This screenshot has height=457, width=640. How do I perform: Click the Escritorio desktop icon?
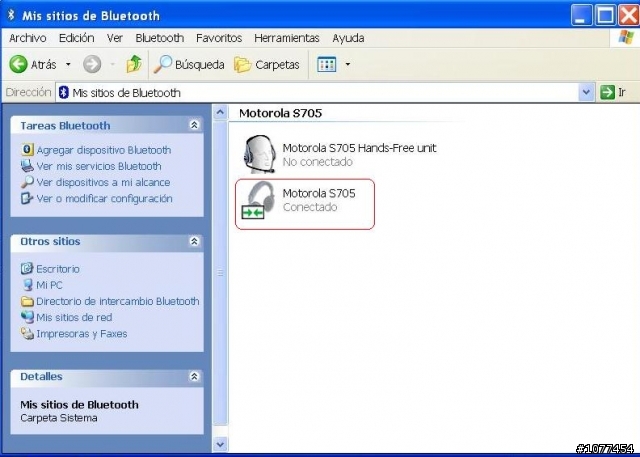click(27, 268)
